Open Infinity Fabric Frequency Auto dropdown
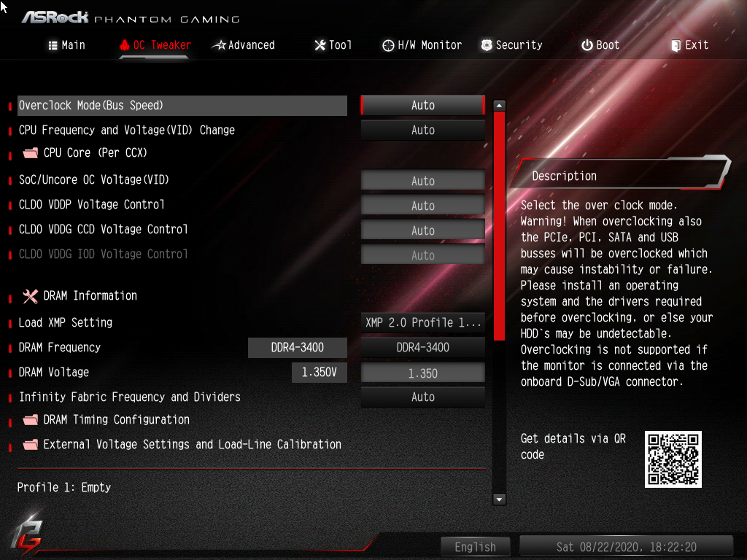This screenshot has width=747, height=560. pyautogui.click(x=423, y=397)
